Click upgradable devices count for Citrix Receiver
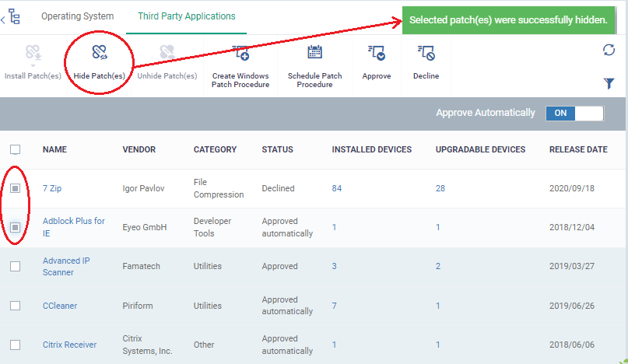This screenshot has width=628, height=364. [x=438, y=345]
